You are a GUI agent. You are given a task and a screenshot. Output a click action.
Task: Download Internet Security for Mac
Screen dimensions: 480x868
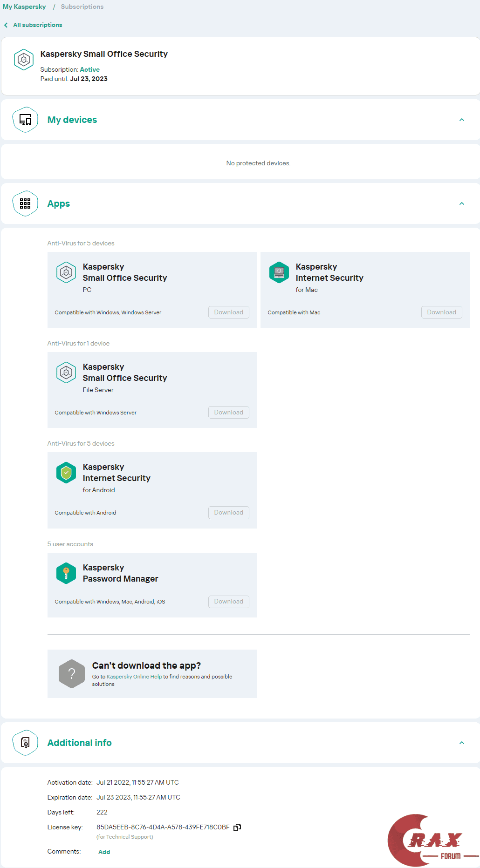coord(441,312)
